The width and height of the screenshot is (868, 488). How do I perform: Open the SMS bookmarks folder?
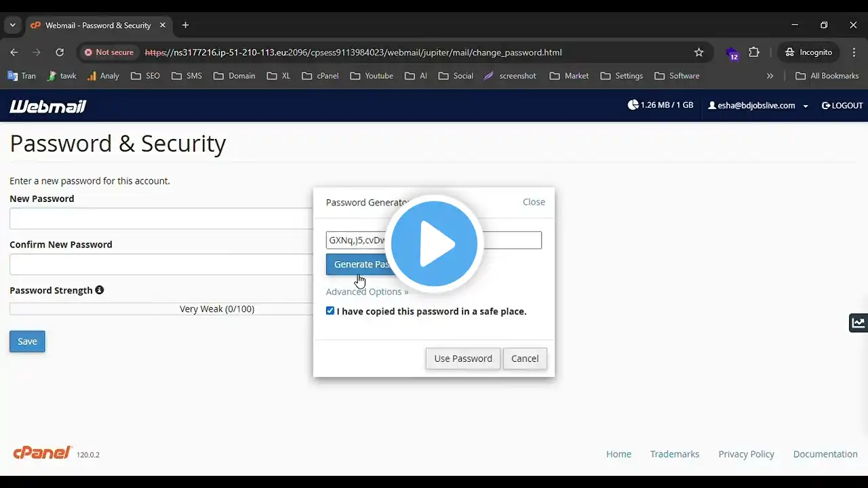[x=186, y=76]
